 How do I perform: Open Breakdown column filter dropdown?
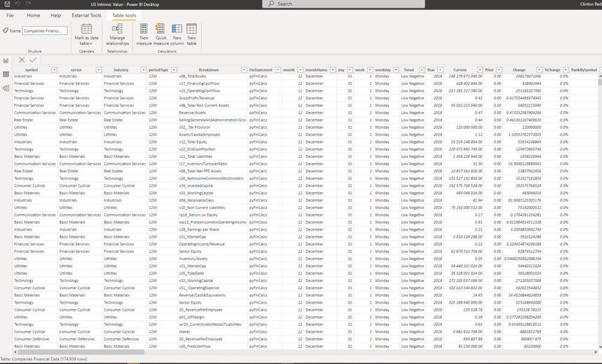pyautogui.click(x=244, y=70)
